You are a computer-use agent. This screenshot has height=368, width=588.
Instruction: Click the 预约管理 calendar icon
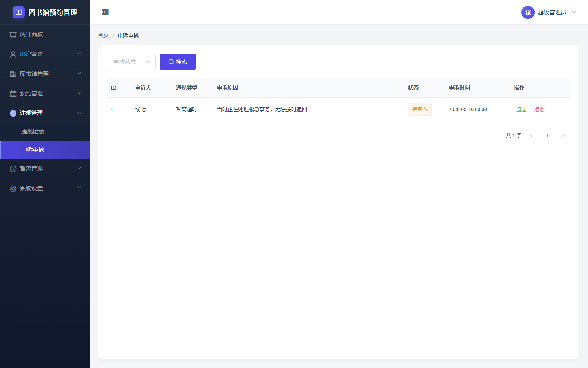[x=13, y=94]
